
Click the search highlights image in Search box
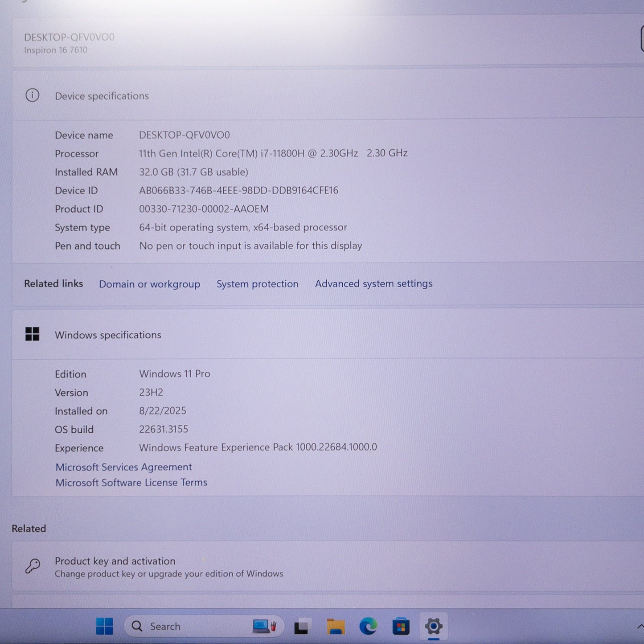(x=265, y=627)
